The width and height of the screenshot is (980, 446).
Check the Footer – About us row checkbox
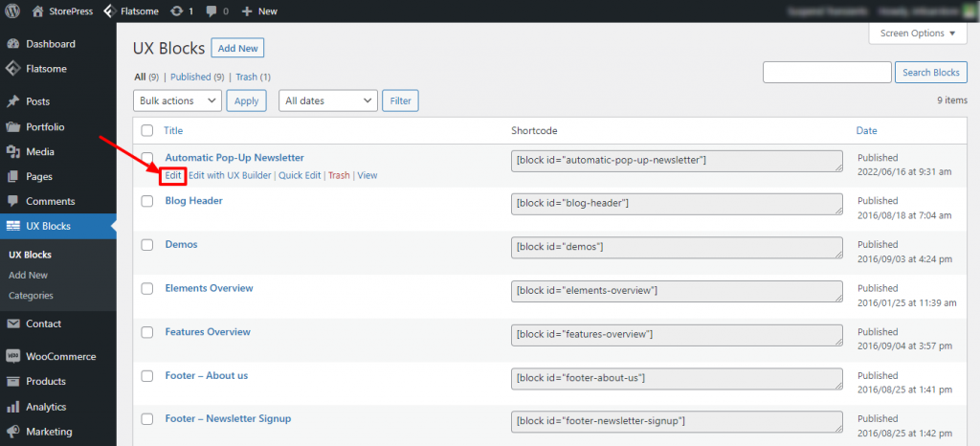click(x=146, y=376)
